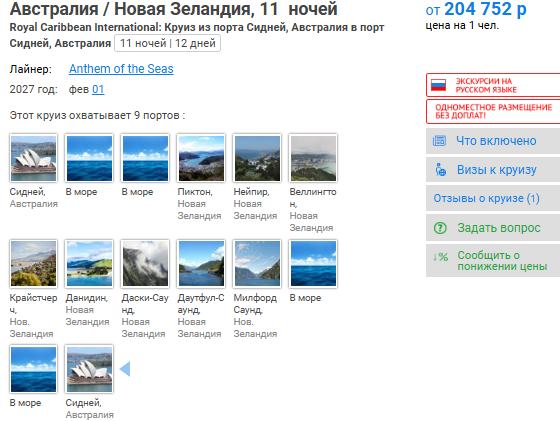Screen dimensions: 560x421
Task: Click the green question mark icon
Action: [x=440, y=227]
